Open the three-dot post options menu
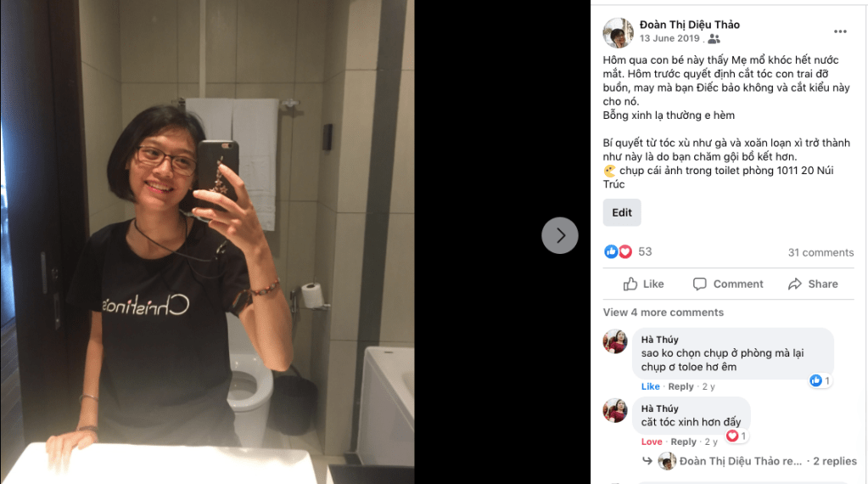Viewport: 868px width, 484px height. click(x=840, y=31)
